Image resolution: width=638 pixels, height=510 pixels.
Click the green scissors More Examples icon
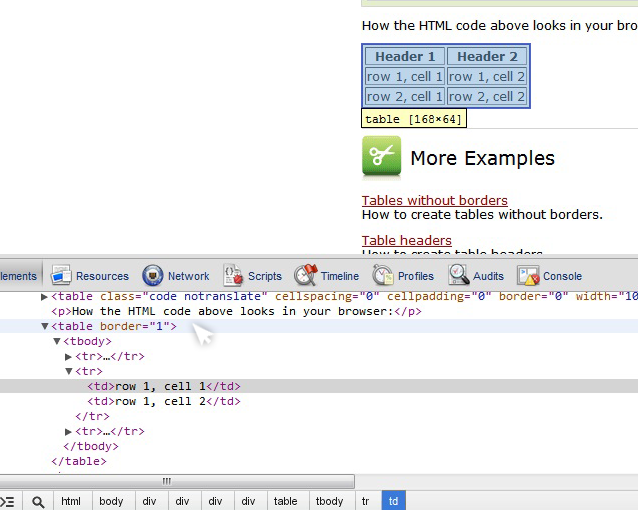tap(381, 157)
